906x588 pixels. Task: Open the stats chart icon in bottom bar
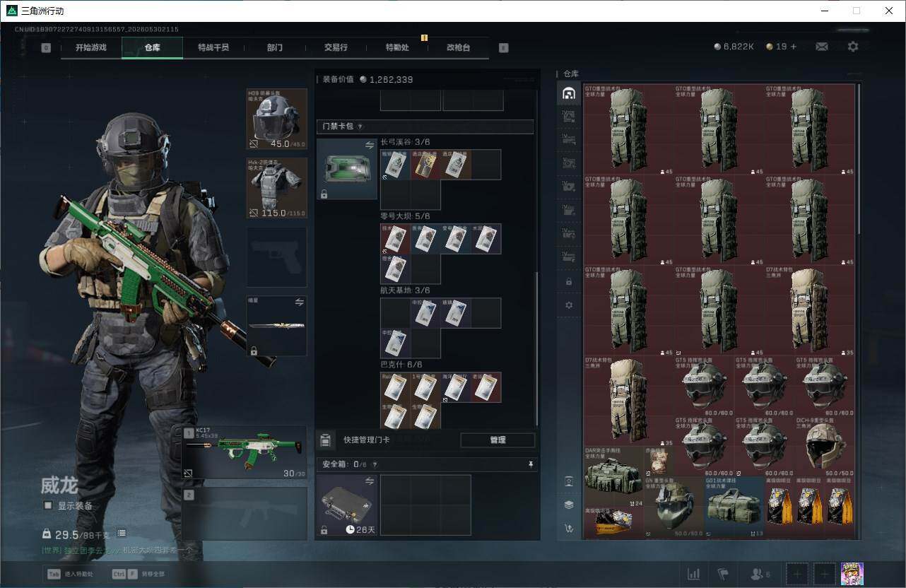pos(694,574)
